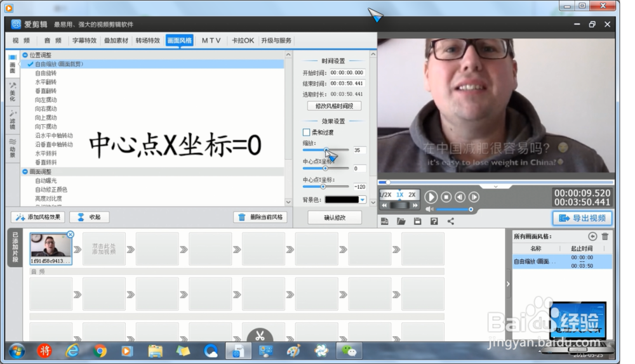The image size is (635, 364).
Task: Click the 背景色 black color swatch
Action: (342, 199)
